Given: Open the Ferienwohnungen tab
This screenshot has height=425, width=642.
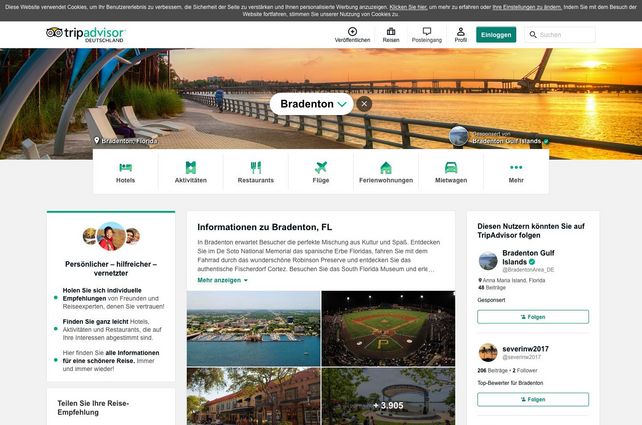Looking at the screenshot, I should click(385, 167).
